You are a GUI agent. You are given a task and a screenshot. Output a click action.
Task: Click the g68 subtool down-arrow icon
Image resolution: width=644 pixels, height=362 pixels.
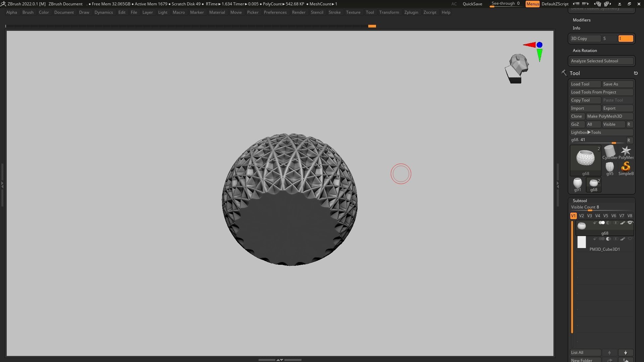click(x=595, y=223)
